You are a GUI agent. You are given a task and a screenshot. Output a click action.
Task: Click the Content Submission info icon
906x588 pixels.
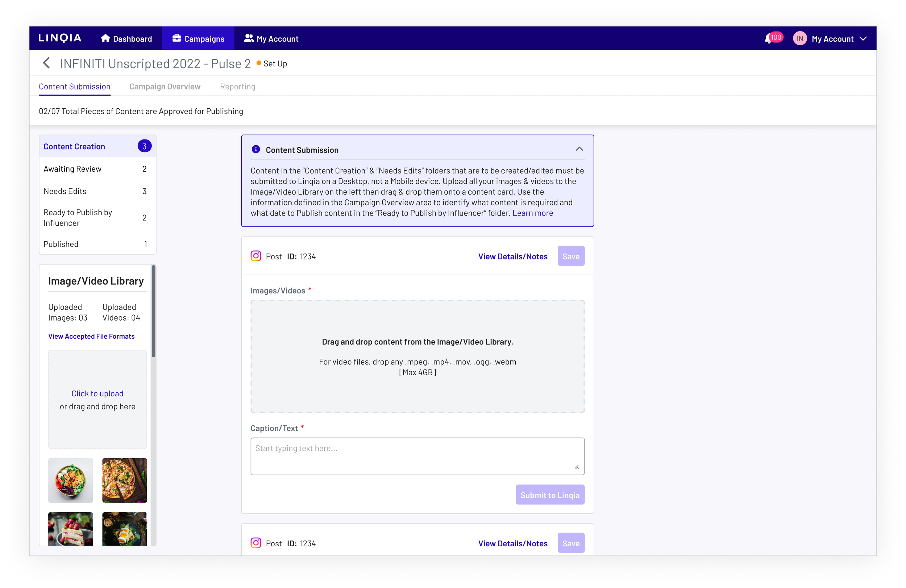256,150
